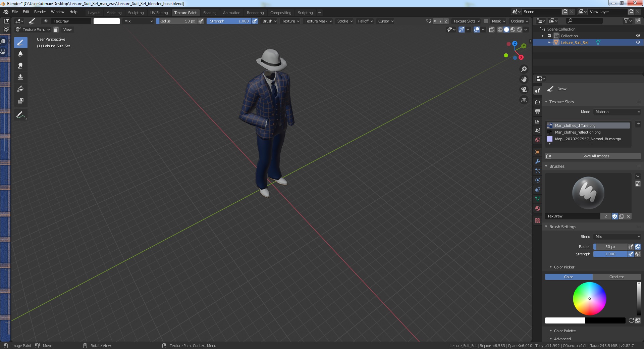The width and height of the screenshot is (644, 349).
Task: Open the Render properties tab
Action: point(538,102)
